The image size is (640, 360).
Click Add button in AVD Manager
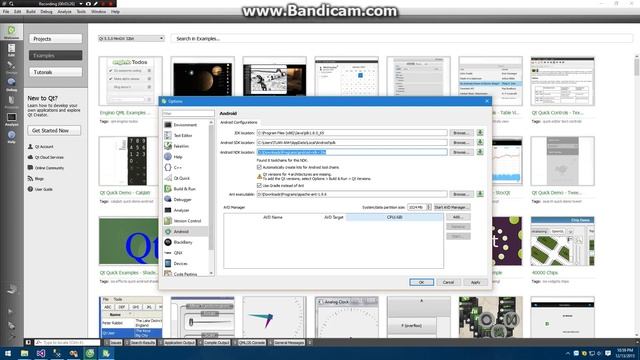(458, 217)
